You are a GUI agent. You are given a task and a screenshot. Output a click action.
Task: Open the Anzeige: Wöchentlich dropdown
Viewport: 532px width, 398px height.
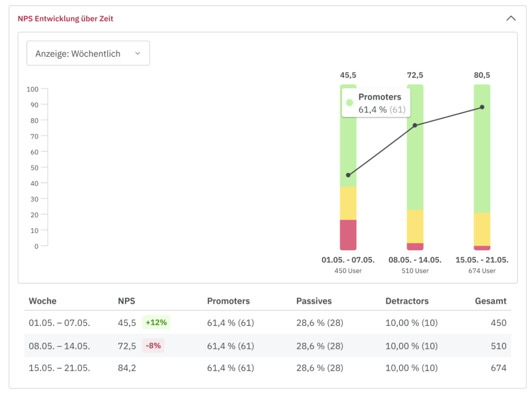[x=88, y=54]
